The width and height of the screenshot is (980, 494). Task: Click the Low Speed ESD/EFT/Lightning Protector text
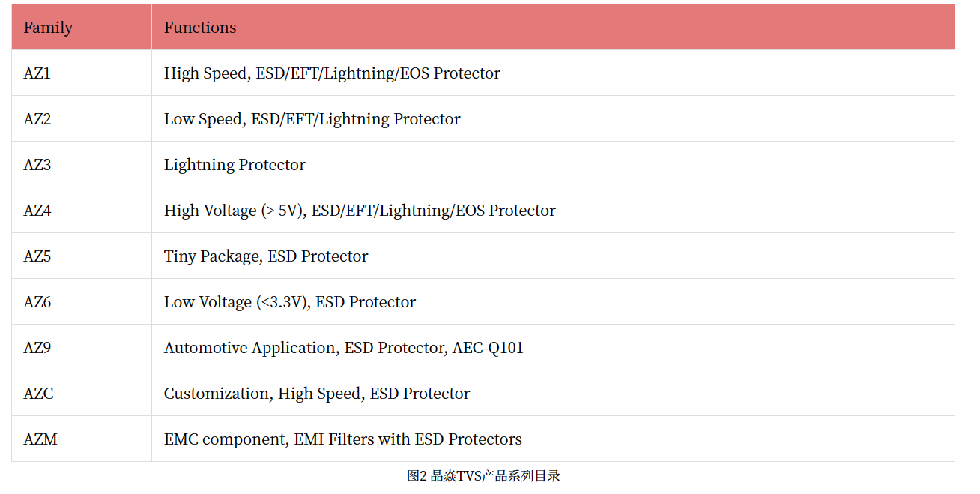(312, 119)
